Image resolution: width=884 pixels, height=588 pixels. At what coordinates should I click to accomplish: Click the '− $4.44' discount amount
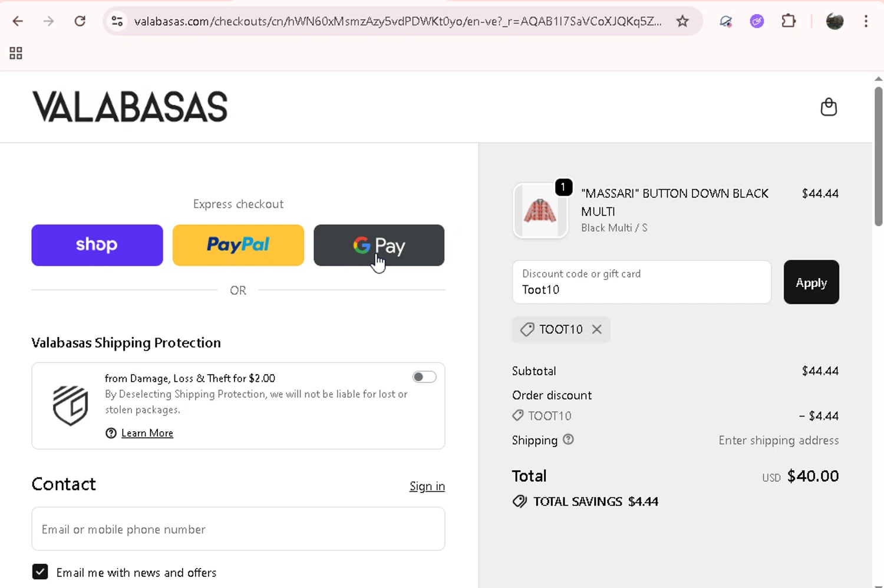click(x=819, y=416)
